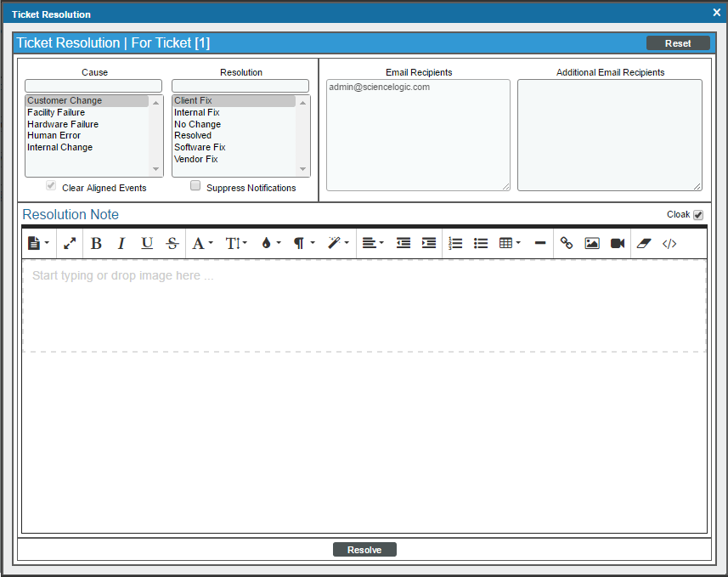Screen dimensions: 728x577
Task: Apply italic formatting
Action: pyautogui.click(x=121, y=243)
